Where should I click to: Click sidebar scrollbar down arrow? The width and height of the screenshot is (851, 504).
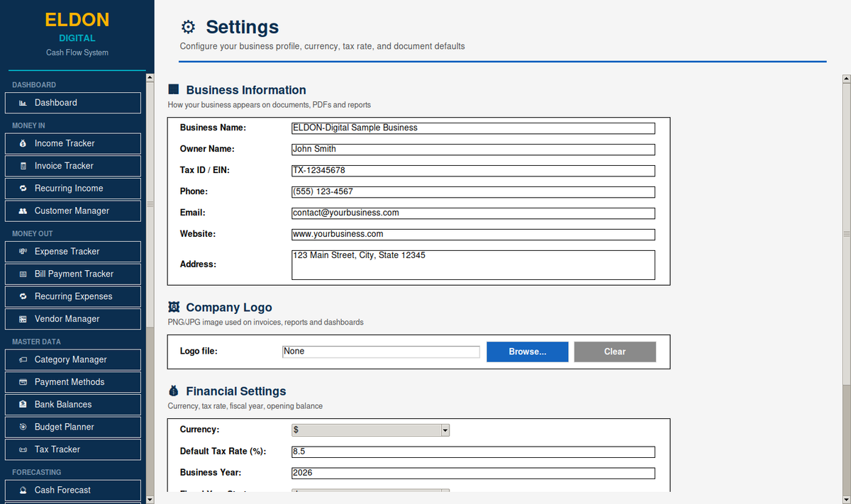[x=150, y=500]
